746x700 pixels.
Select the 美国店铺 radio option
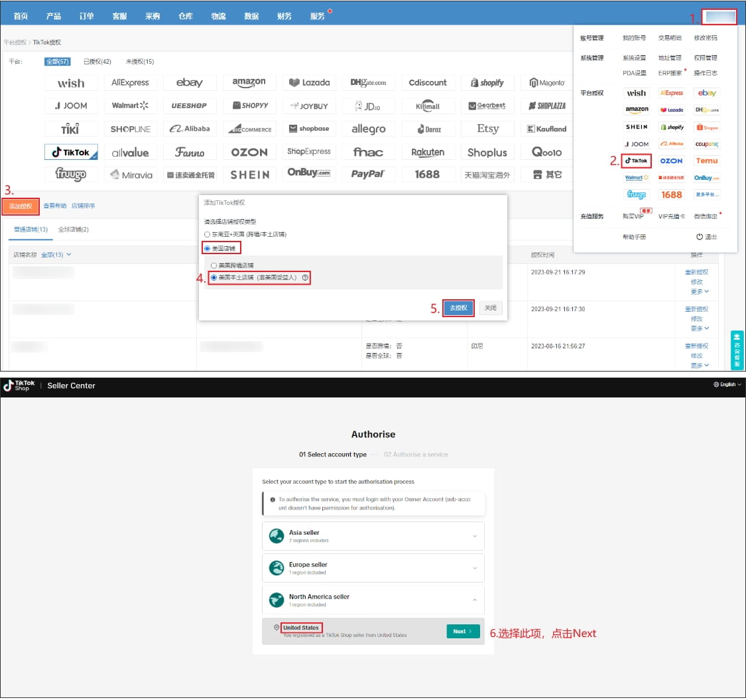207,248
